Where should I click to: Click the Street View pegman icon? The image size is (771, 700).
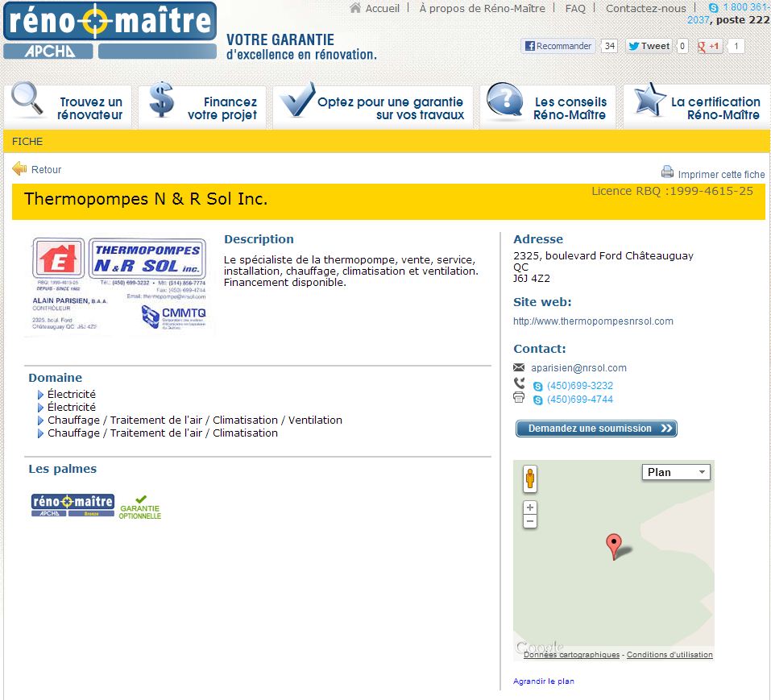tap(530, 478)
